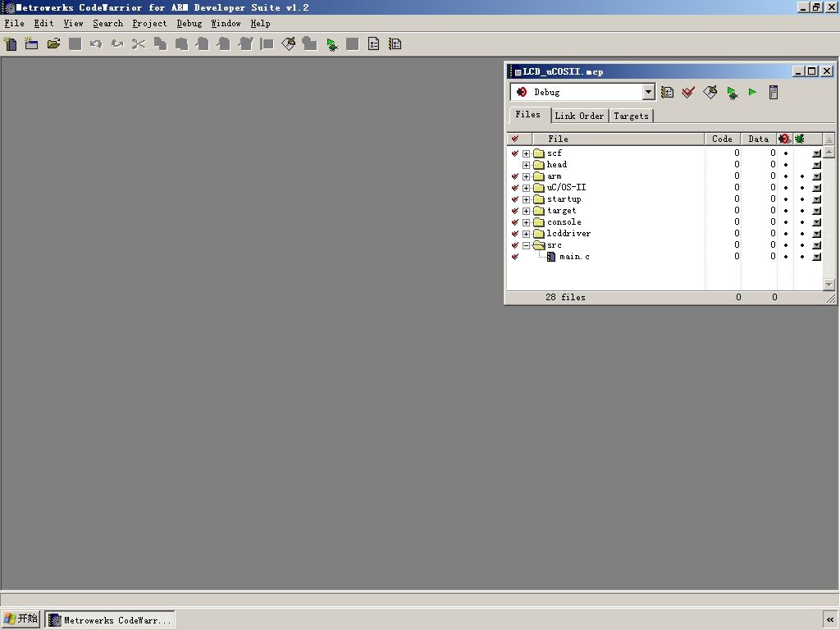Expand the lcddriver folder
The height and width of the screenshot is (630, 840).
click(x=526, y=234)
